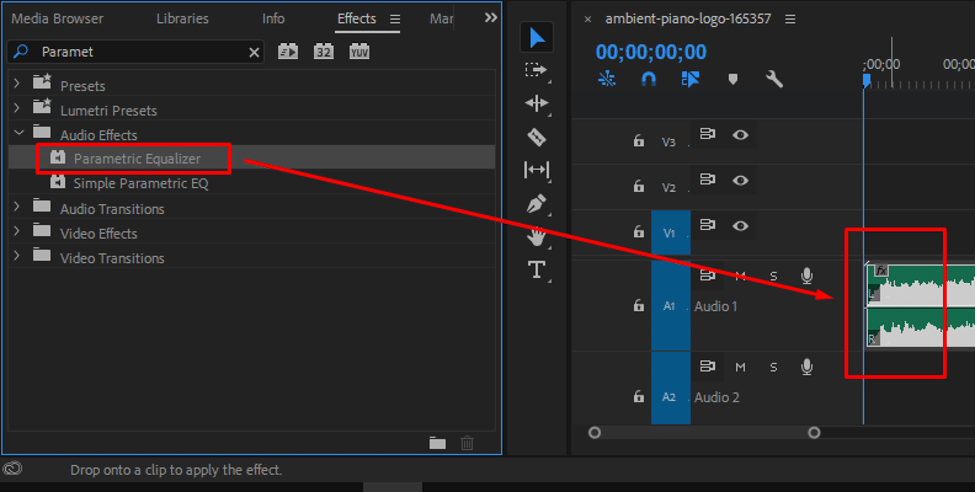Expand the Video Transitions folder
977x493 pixels.
coord(17,255)
